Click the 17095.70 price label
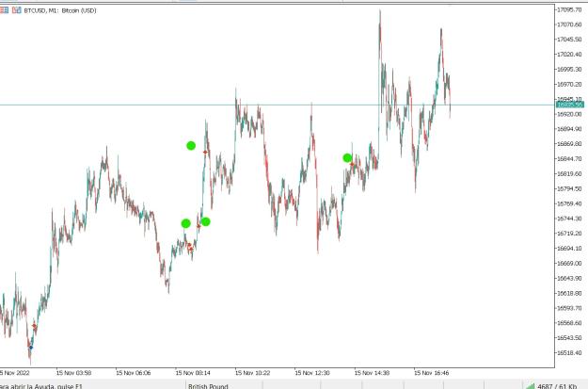 click(x=569, y=9)
